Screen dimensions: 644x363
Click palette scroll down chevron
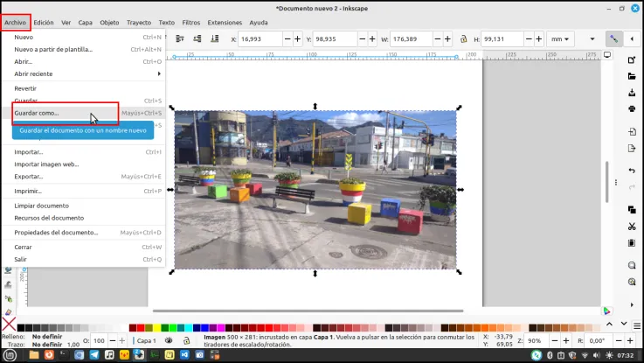624,324
